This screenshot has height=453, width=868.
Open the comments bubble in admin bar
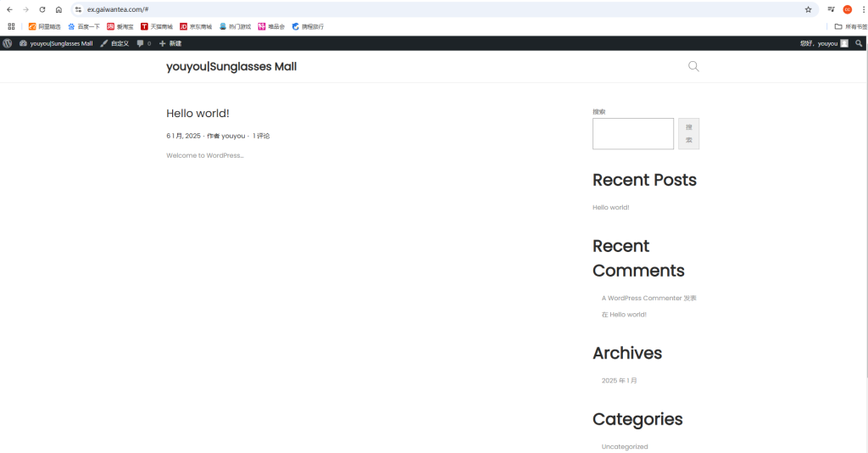tap(143, 43)
